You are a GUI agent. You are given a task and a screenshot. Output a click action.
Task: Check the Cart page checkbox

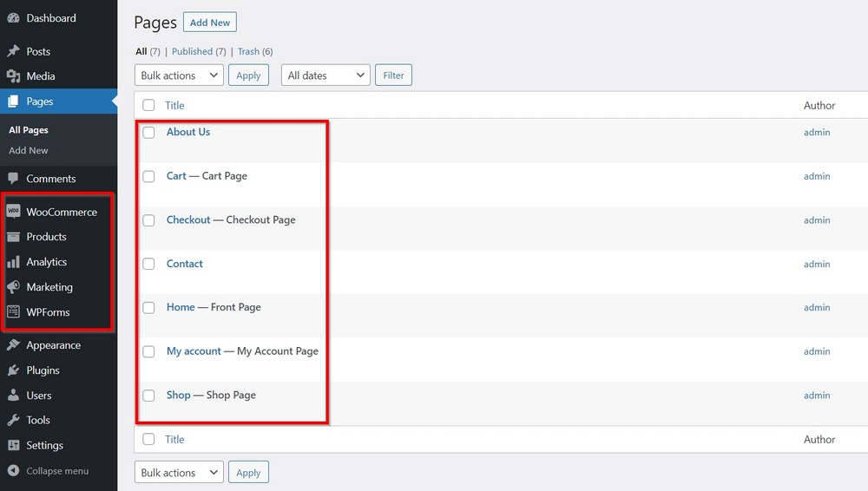coord(148,176)
